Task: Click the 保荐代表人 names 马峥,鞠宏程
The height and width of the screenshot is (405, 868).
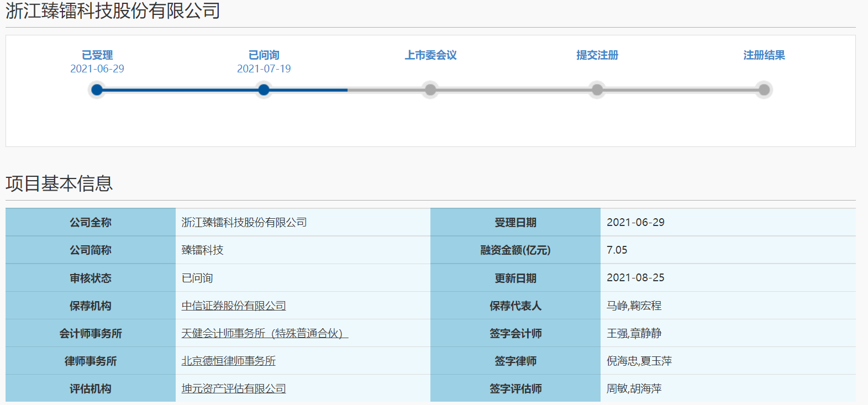Action: coord(634,306)
